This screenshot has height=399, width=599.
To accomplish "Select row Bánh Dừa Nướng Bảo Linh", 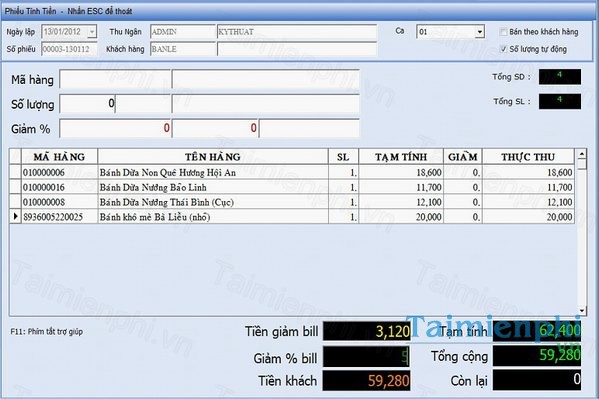I will point(292,187).
